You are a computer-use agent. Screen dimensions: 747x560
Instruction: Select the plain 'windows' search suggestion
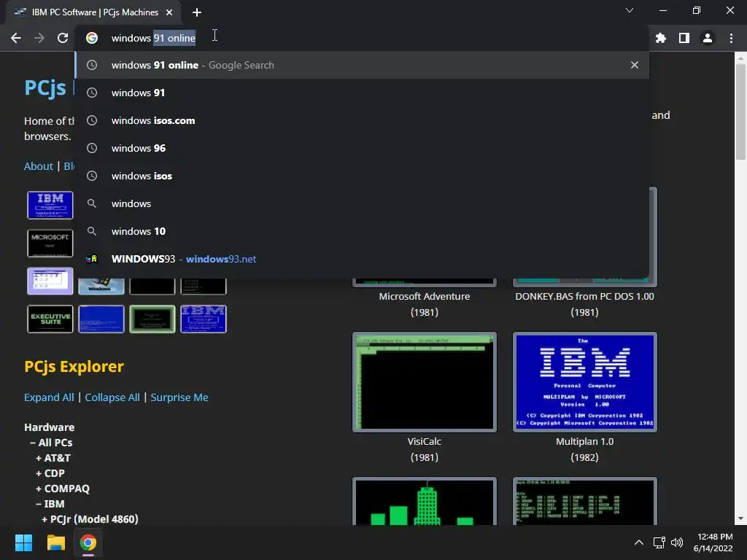362,203
